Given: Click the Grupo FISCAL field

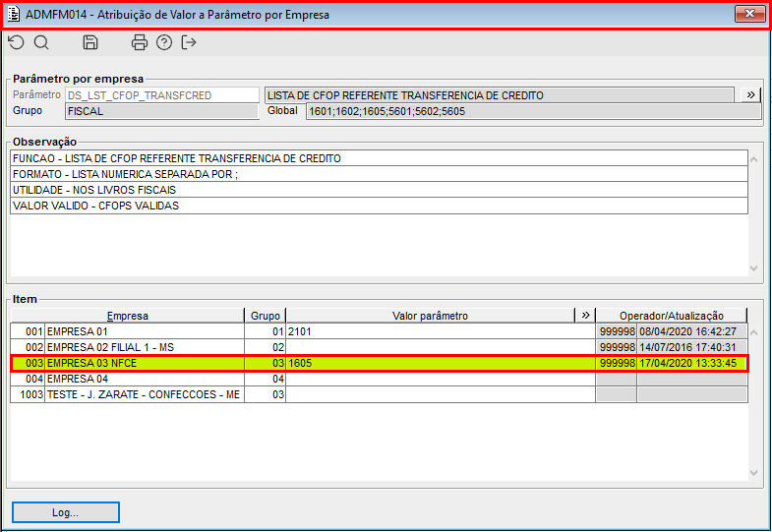Looking at the screenshot, I should coord(162,111).
